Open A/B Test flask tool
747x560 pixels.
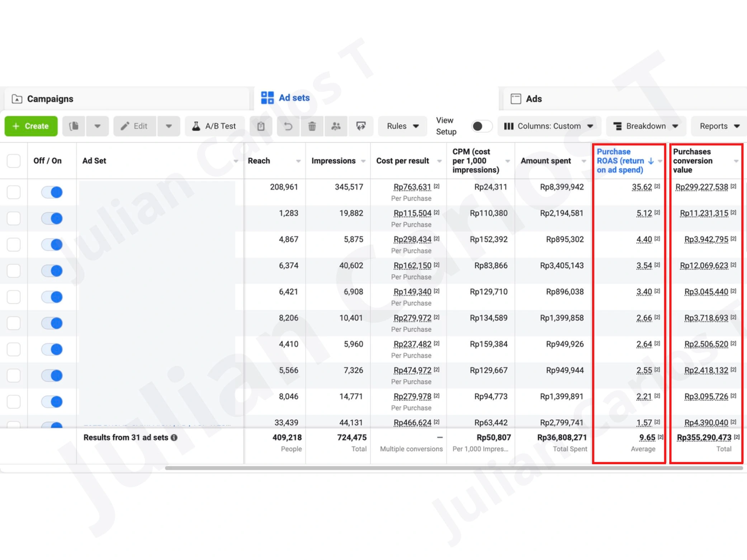tap(214, 126)
